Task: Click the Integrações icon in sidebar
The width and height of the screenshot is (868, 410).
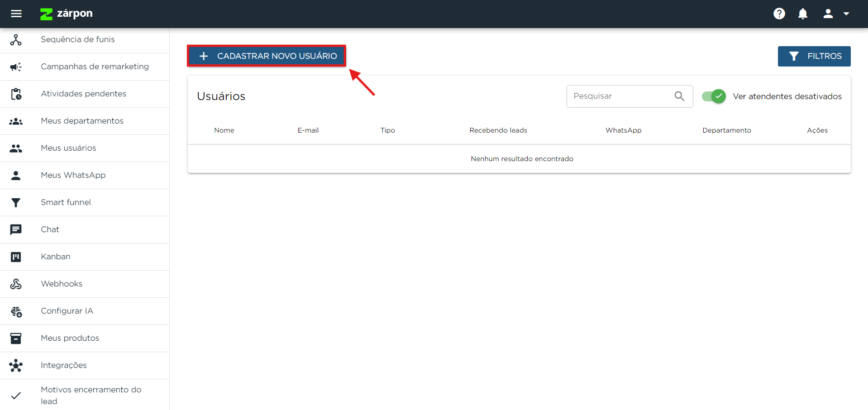Action: point(16,365)
